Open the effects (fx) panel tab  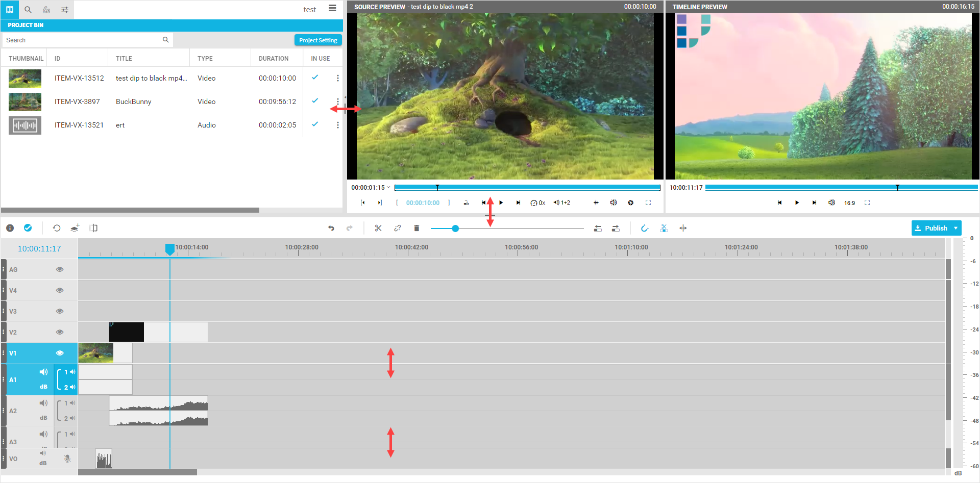46,10
